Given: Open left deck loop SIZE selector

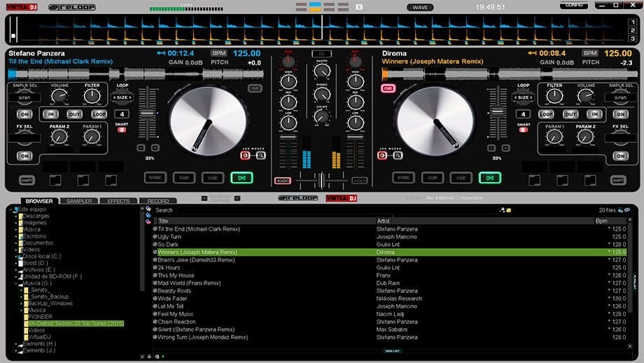Looking at the screenshot, I should (122, 98).
